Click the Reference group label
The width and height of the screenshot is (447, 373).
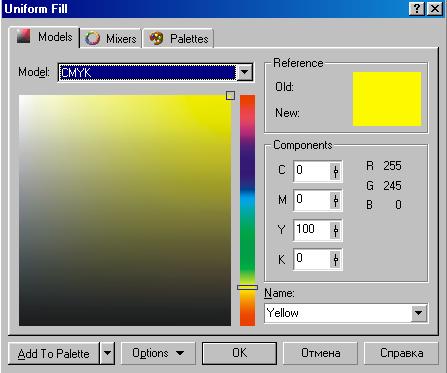(x=298, y=63)
